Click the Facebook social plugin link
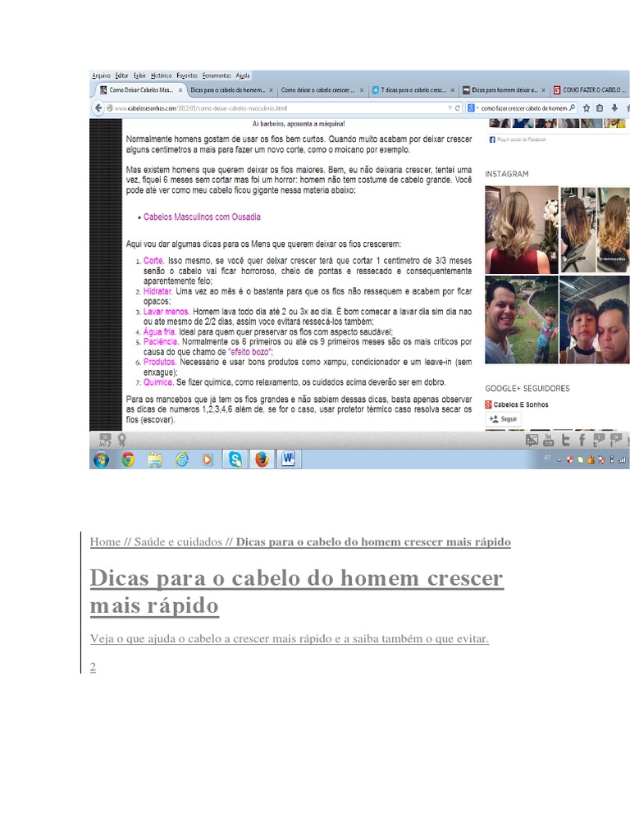630x840 pixels. tap(521, 139)
